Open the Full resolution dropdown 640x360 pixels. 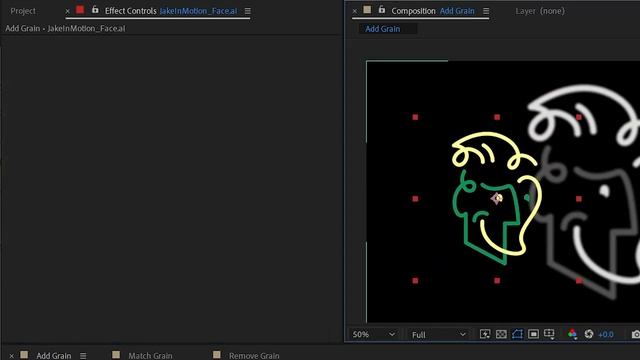point(438,335)
